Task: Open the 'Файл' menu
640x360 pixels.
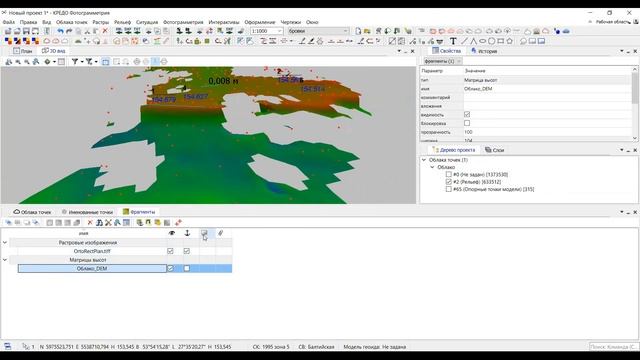Action: coord(9,22)
